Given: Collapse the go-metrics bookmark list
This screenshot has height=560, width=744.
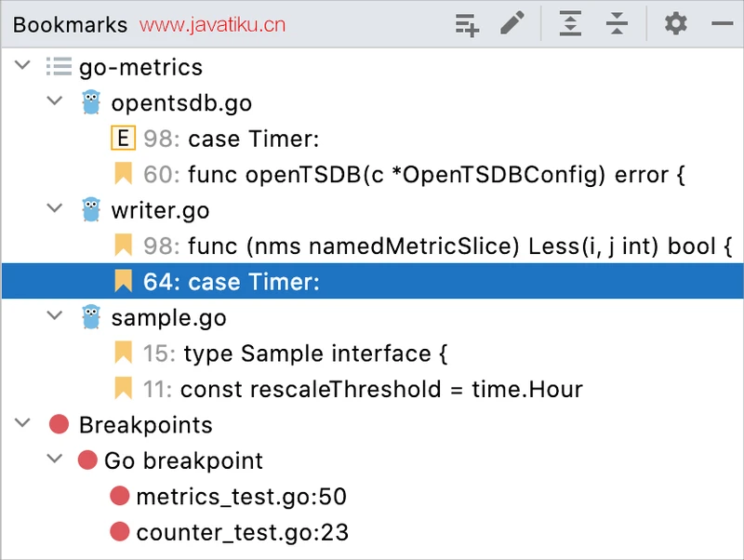Looking at the screenshot, I should 24,68.
